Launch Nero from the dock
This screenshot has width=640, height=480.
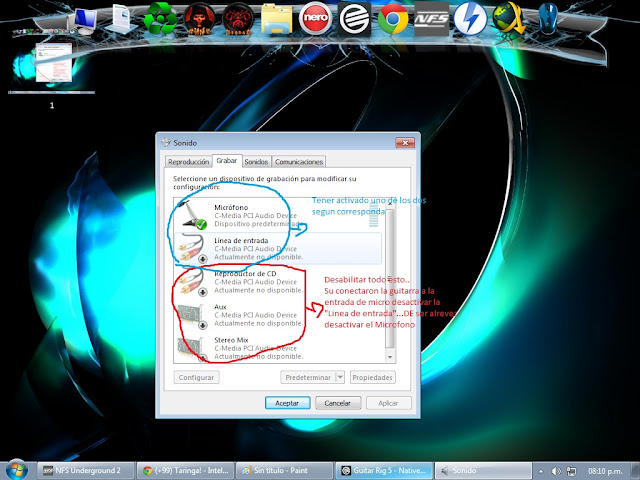pyautogui.click(x=315, y=18)
